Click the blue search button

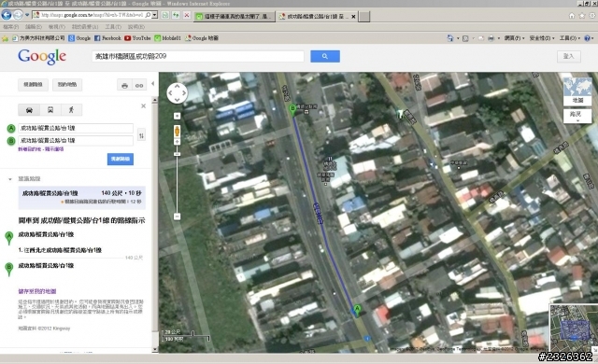pyautogui.click(x=325, y=56)
